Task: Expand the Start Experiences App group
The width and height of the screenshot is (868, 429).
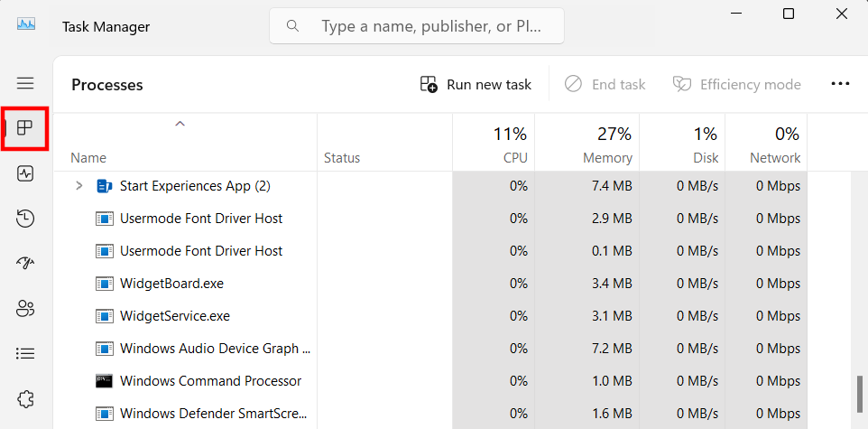Action: coord(78,186)
